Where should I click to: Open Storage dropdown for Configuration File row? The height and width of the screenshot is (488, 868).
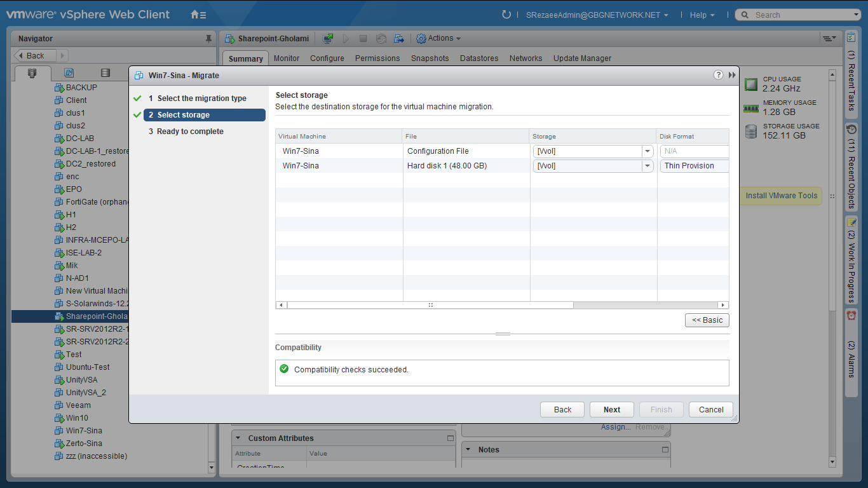[648, 151]
